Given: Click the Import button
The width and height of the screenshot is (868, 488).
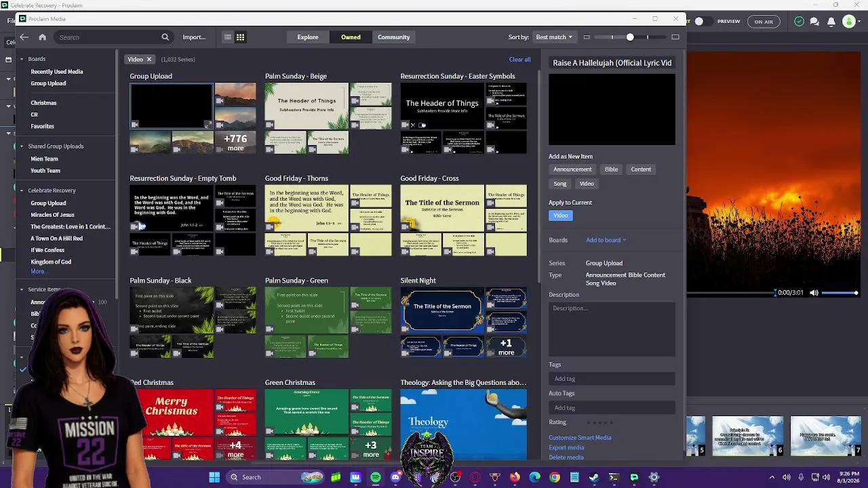Looking at the screenshot, I should click(x=194, y=37).
